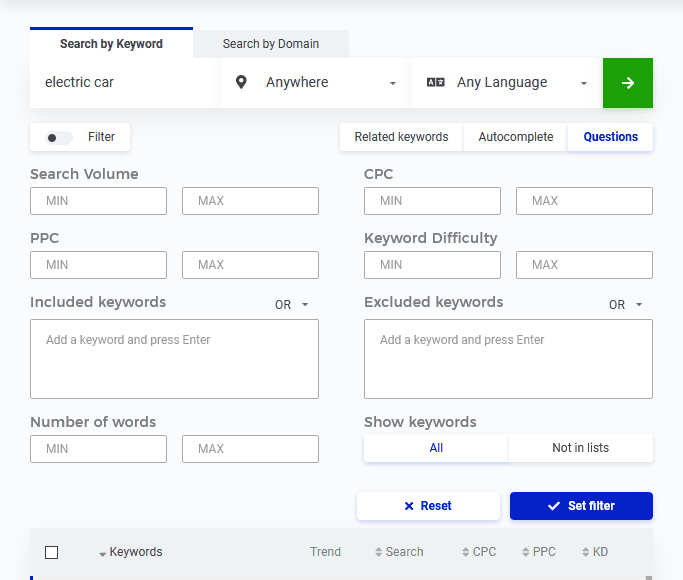This screenshot has height=580, width=683.
Task: Click the language translate icon
Action: tap(436, 82)
